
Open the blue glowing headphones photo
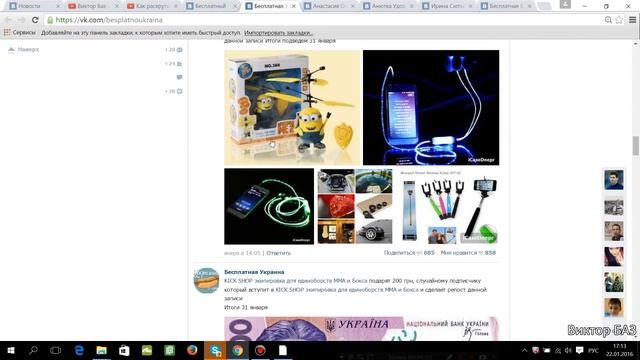click(431, 107)
